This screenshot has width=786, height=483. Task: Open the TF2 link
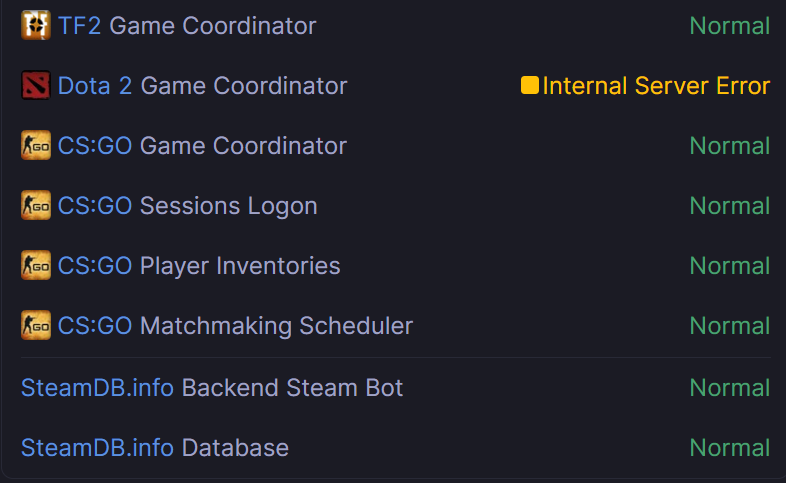click(x=79, y=26)
